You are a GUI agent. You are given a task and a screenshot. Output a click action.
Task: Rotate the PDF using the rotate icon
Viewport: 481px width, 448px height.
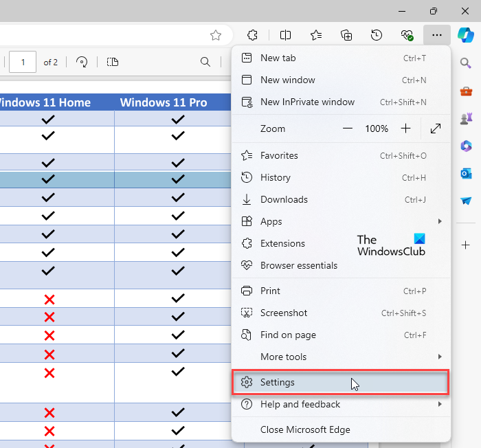(x=82, y=63)
